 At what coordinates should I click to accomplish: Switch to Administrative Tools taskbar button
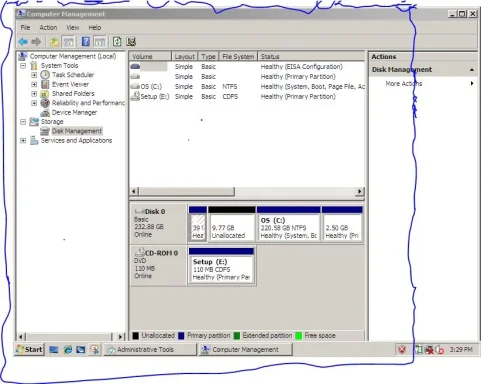[150, 349]
